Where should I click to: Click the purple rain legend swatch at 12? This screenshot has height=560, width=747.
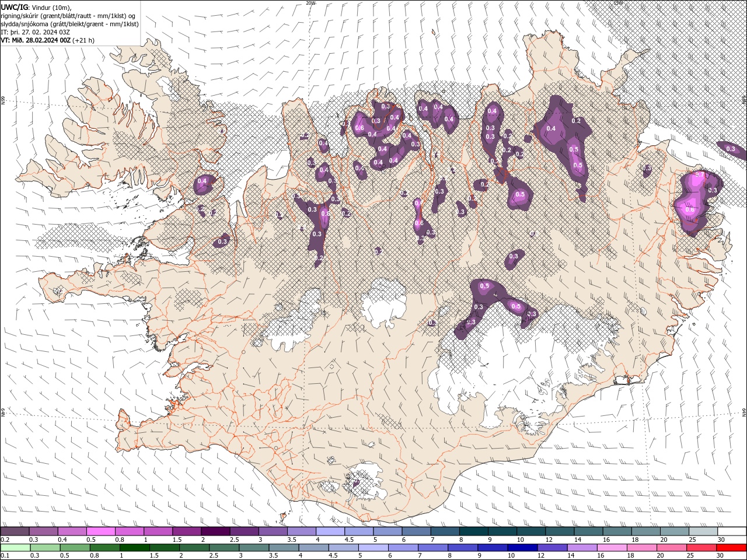pyautogui.click(x=551, y=547)
